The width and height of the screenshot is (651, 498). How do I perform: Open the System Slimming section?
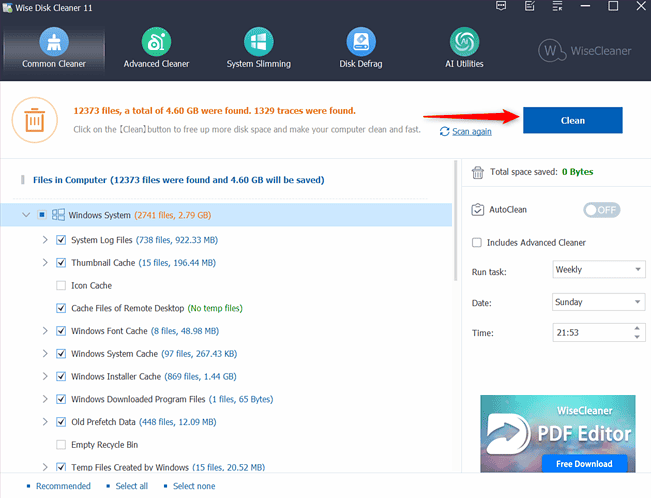click(x=258, y=48)
